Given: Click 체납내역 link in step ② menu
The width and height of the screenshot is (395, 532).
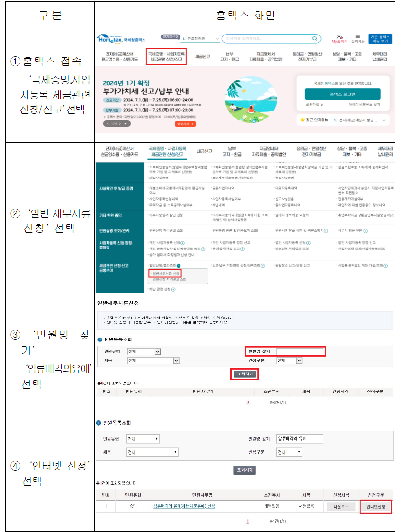Looking at the screenshot, I should point(218,205).
